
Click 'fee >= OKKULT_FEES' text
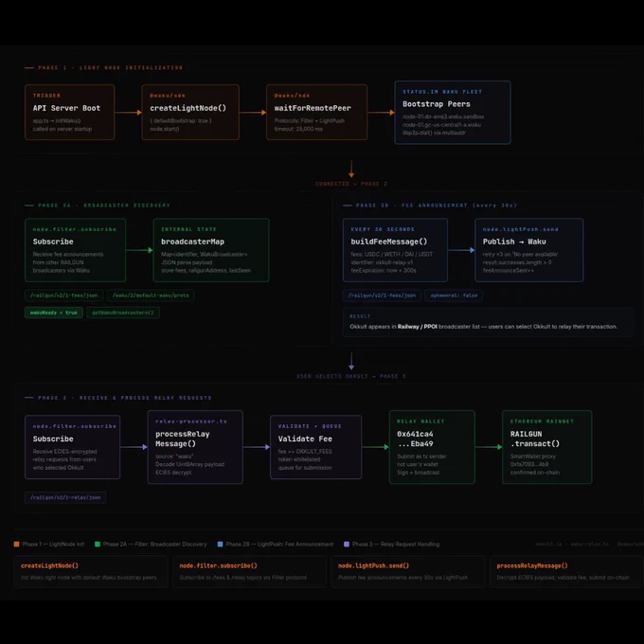coord(305,452)
